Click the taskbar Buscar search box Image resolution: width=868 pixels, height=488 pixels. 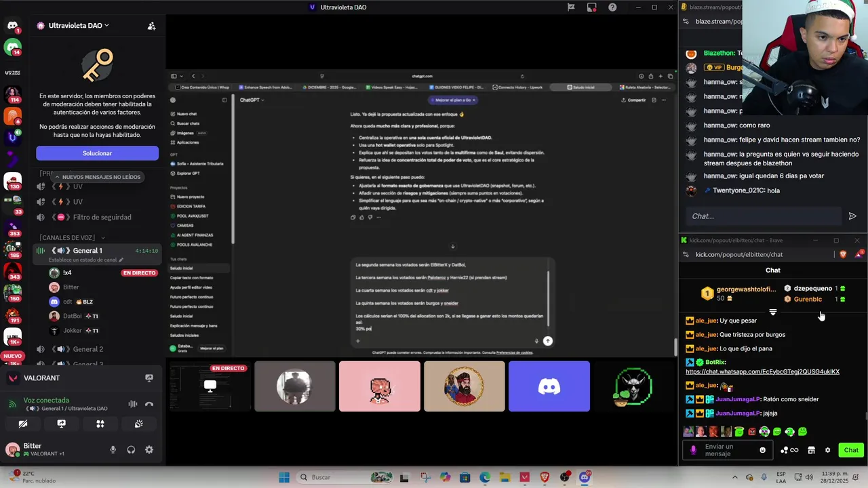[342, 477]
